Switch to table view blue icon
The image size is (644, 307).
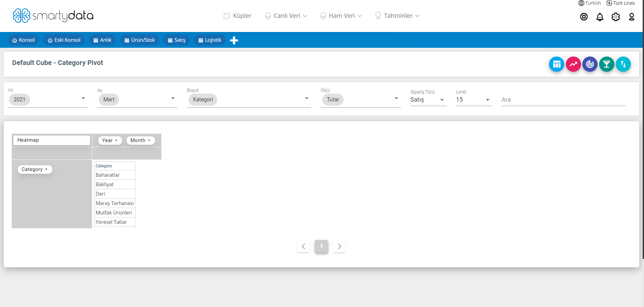[x=556, y=64]
